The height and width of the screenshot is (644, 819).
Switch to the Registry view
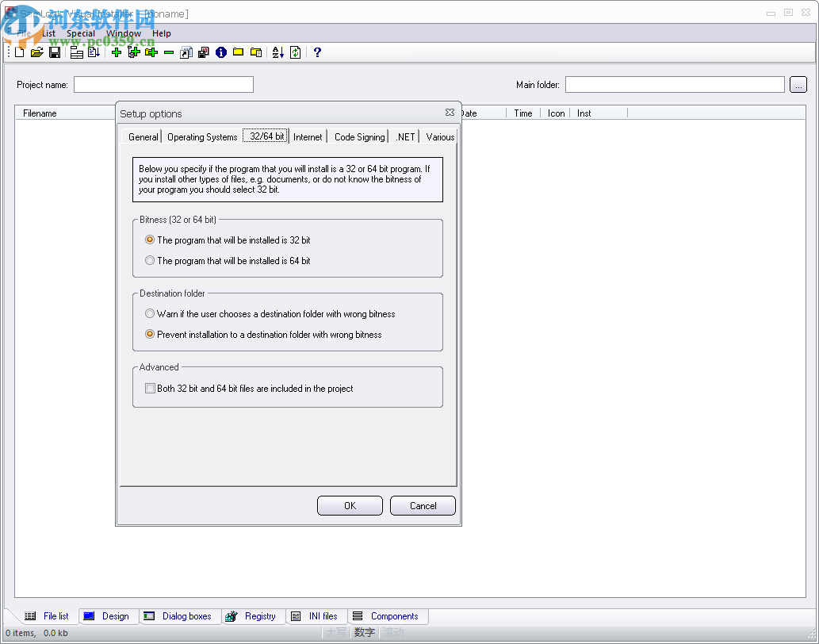pos(253,616)
